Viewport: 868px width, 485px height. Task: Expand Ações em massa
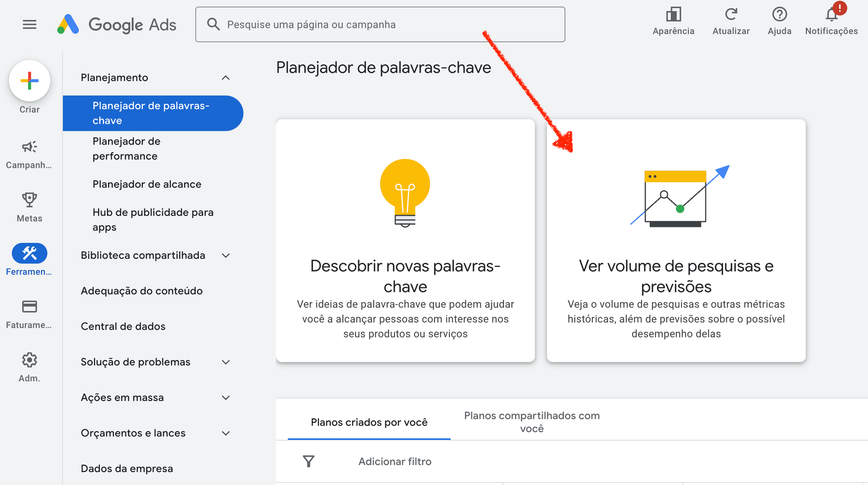[x=226, y=397]
